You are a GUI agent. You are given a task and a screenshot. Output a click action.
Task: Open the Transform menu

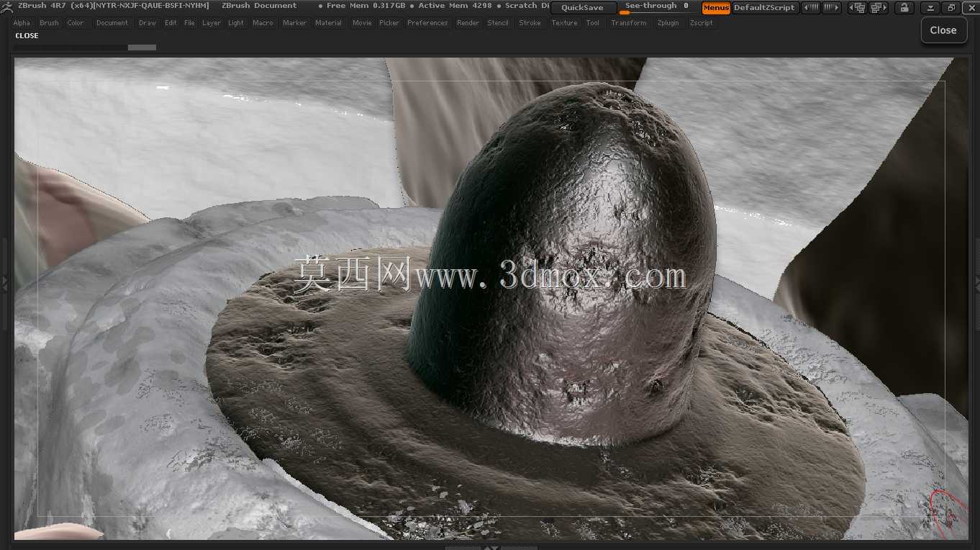point(629,23)
